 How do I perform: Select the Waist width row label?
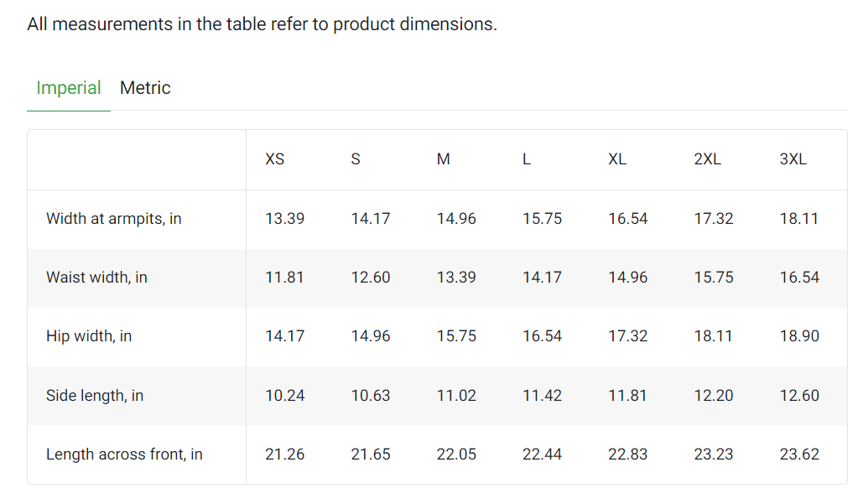(x=96, y=278)
